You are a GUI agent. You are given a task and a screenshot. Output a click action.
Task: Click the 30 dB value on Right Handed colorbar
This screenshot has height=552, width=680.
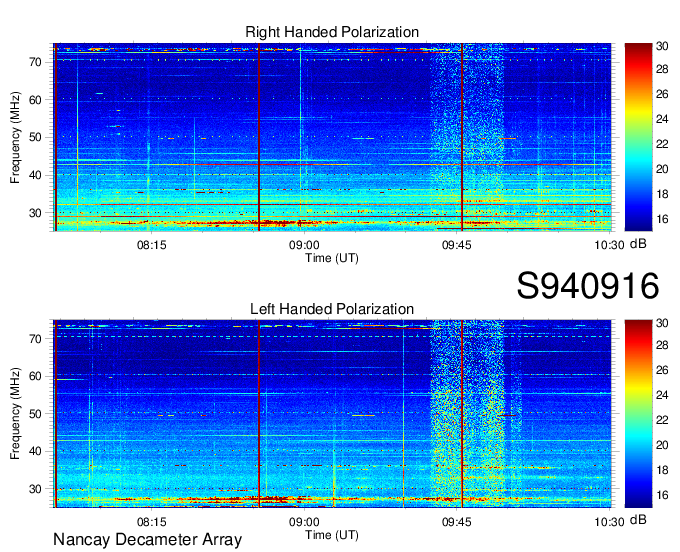tap(662, 46)
